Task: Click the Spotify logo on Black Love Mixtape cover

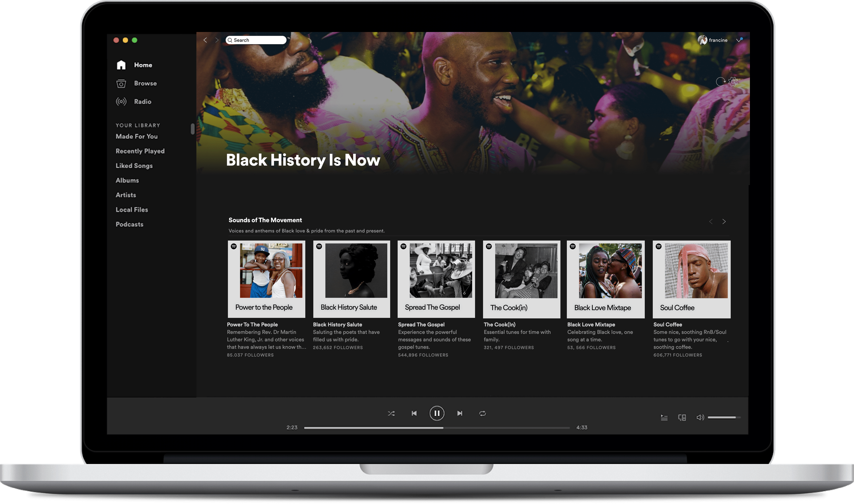Action: click(573, 247)
